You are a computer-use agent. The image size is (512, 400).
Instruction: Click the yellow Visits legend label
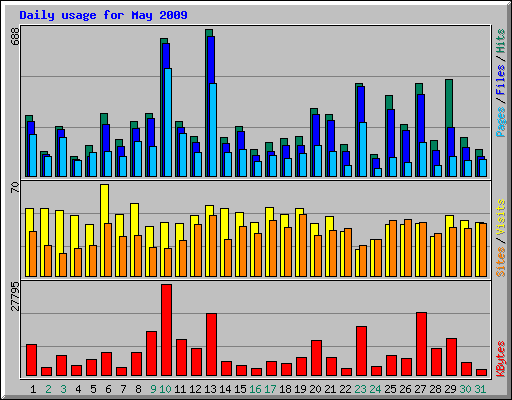501,218
